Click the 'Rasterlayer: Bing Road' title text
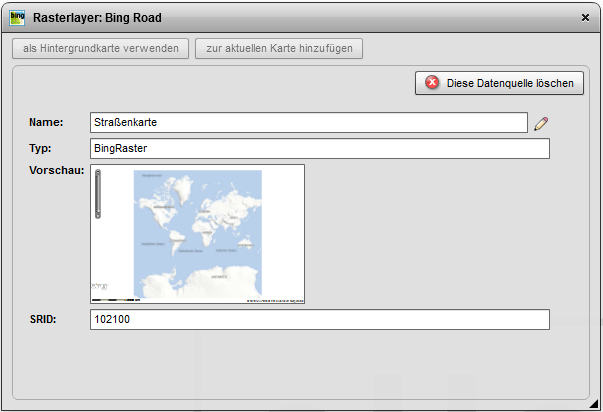The image size is (603, 412). 97,18
